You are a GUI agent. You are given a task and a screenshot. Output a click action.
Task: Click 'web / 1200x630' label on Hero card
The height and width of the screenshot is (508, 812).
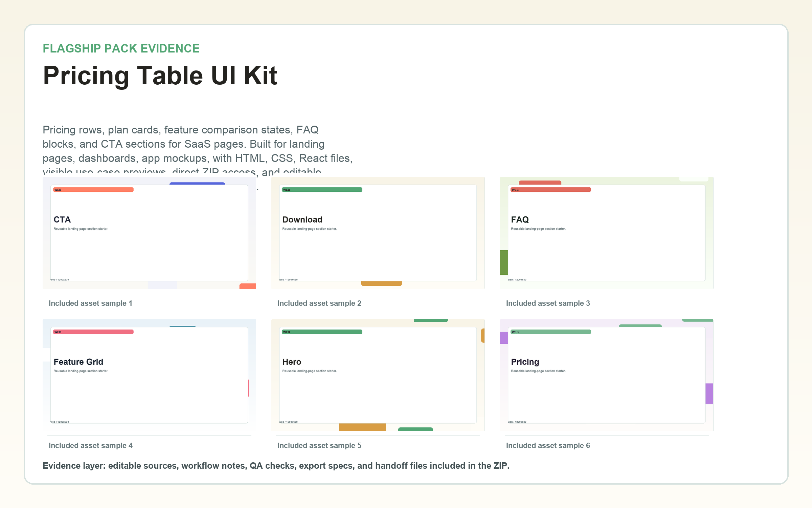(289, 422)
